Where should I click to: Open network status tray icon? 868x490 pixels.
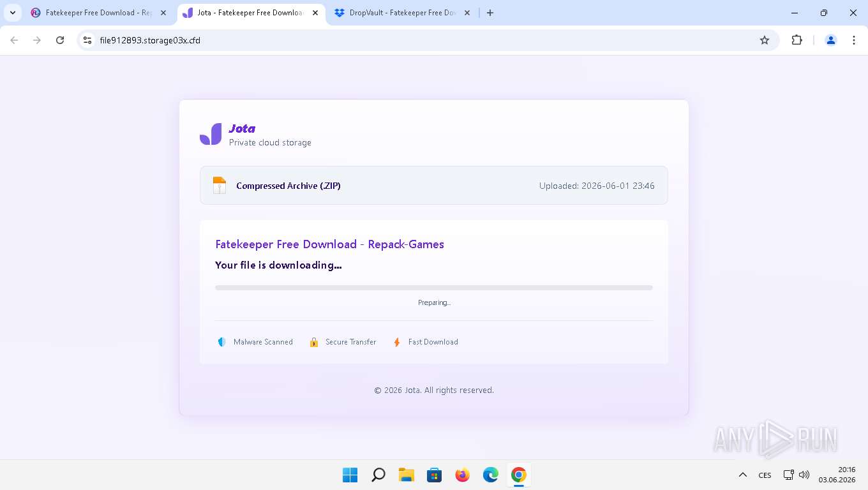[789, 475]
